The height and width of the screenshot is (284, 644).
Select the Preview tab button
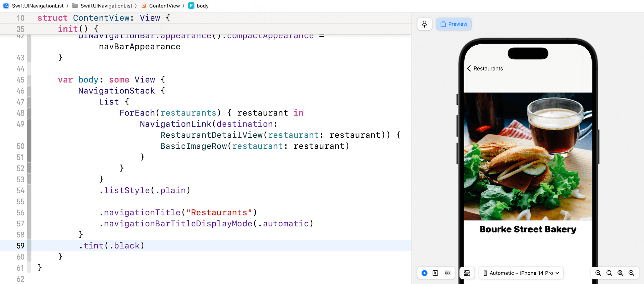pyautogui.click(x=454, y=24)
